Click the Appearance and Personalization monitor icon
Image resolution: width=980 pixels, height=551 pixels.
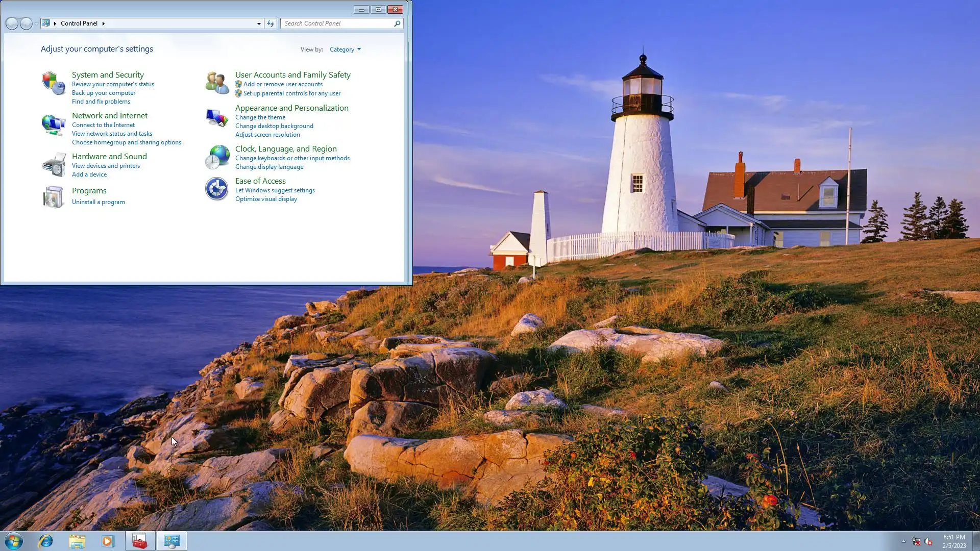[x=217, y=118]
